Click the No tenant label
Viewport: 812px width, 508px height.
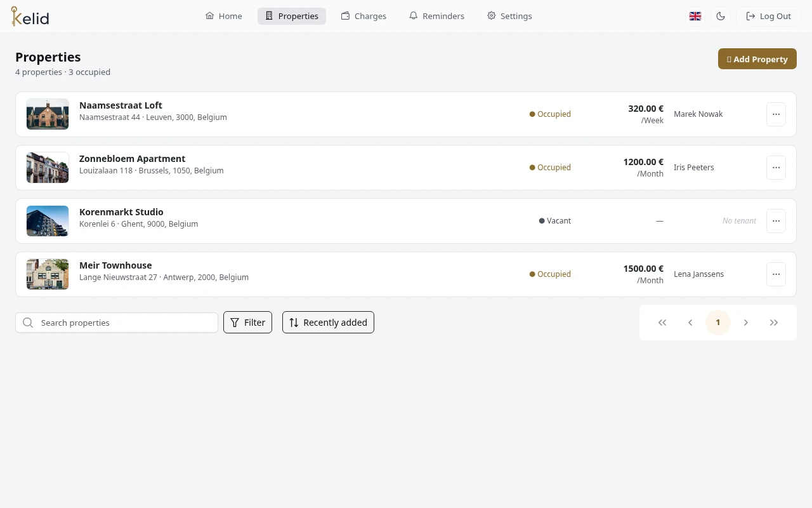[739, 221]
